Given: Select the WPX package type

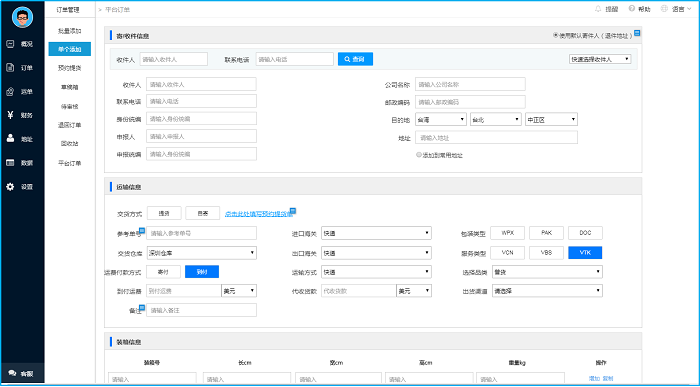Looking at the screenshot, I should click(x=507, y=233).
